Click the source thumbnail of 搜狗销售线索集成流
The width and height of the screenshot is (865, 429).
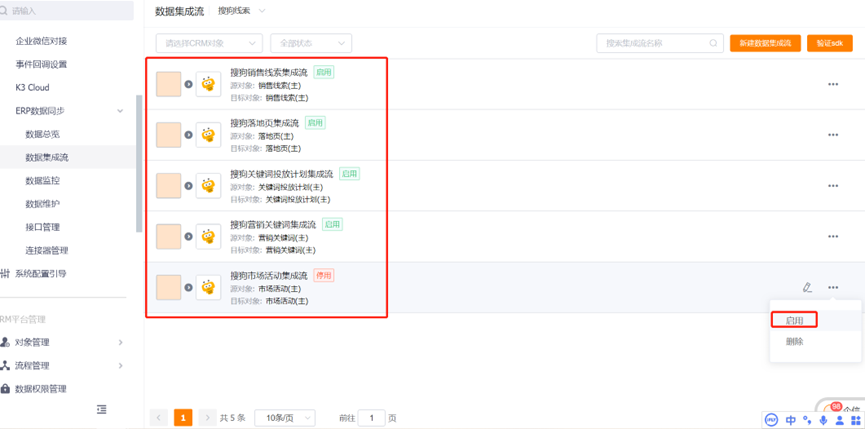[x=168, y=84]
